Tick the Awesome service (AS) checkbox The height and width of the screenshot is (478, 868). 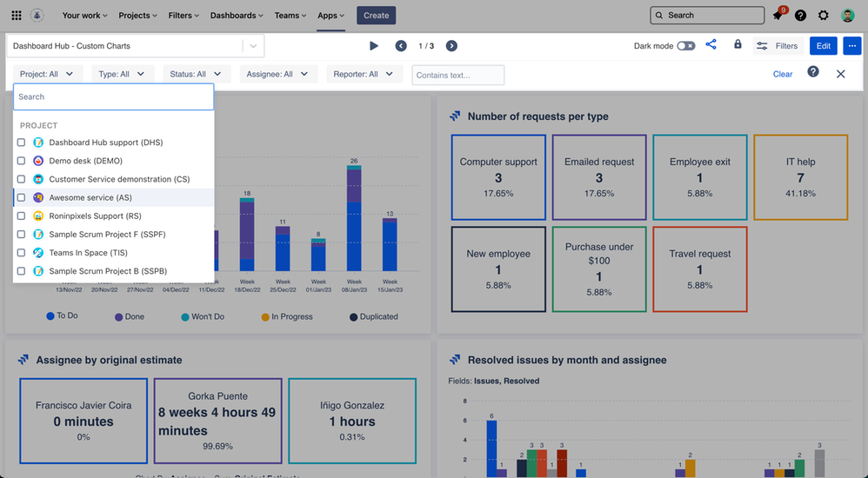click(22, 198)
